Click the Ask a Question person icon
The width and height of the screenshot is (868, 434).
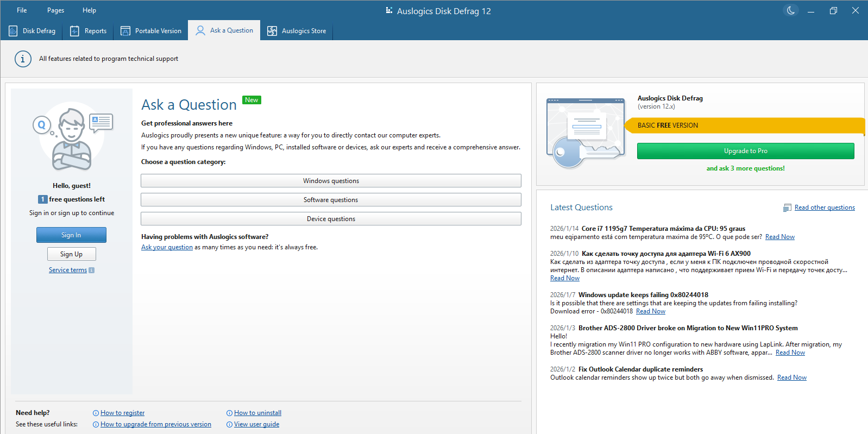point(200,30)
